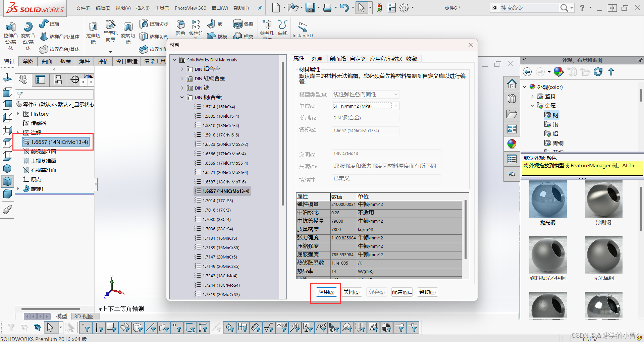Click the 帮助(H) button in dialog
The width and height of the screenshot is (644, 342).
click(427, 292)
